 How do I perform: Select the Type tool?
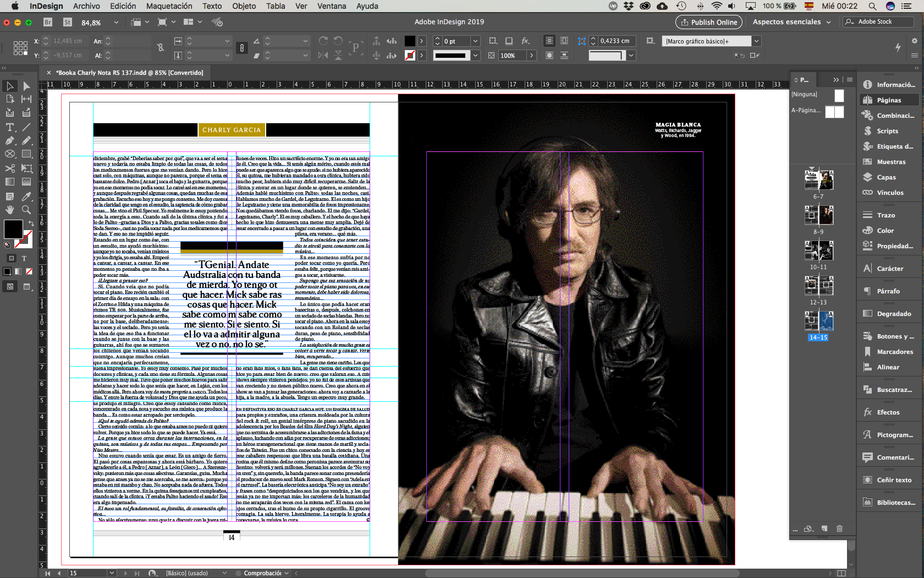10,127
